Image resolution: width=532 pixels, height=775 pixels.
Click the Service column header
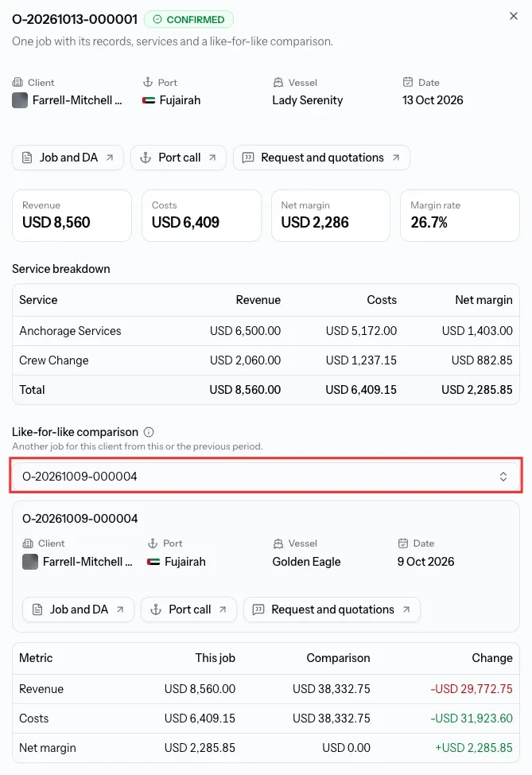(38, 300)
